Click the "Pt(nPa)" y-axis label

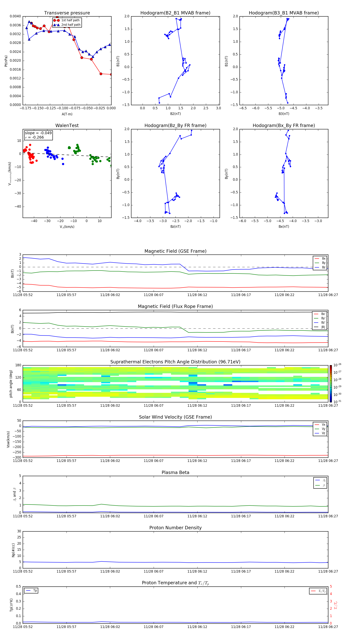coord(6,61)
